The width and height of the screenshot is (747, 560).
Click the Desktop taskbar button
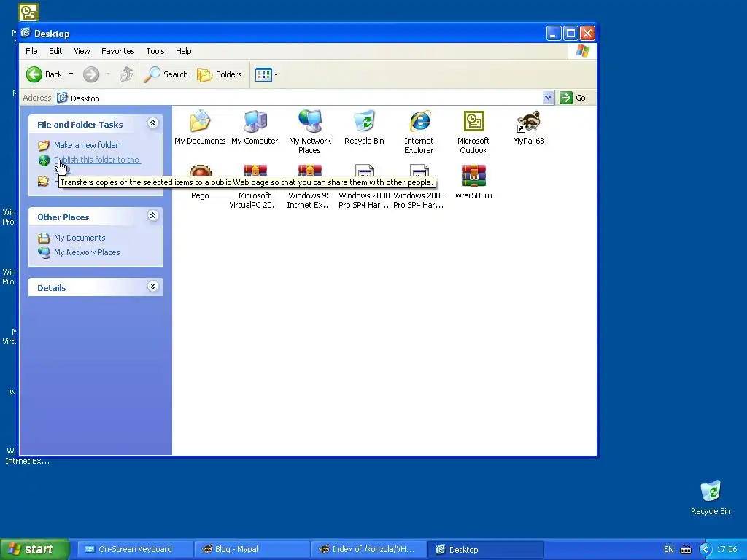point(486,550)
